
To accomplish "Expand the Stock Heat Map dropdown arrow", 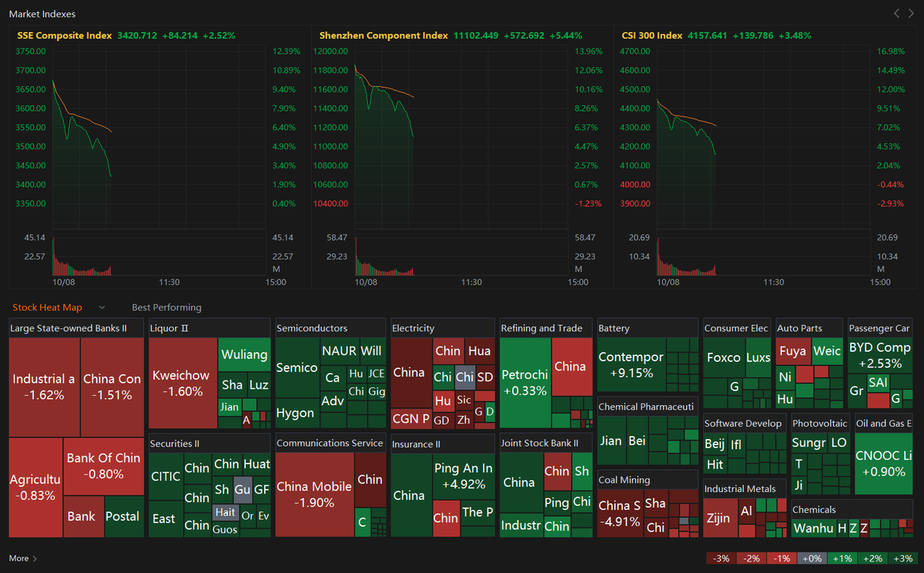I will [x=102, y=307].
